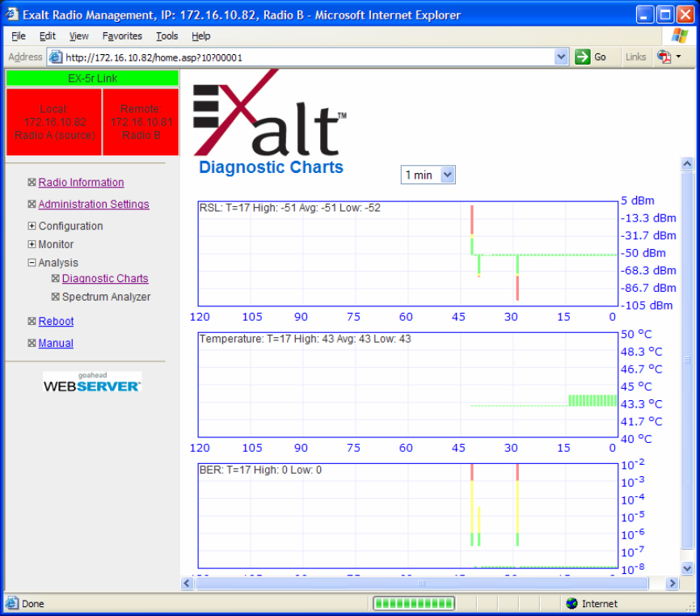Click the Exalt logo image

[270, 113]
